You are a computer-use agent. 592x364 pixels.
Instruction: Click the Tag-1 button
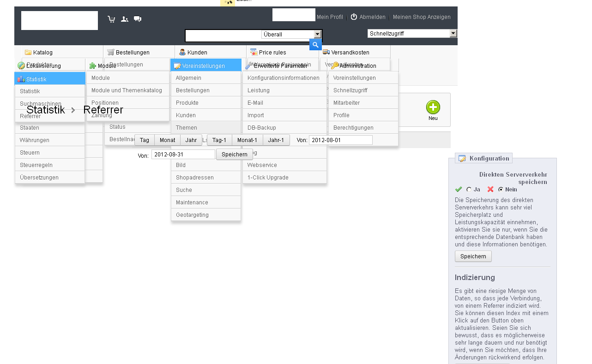[x=219, y=140]
